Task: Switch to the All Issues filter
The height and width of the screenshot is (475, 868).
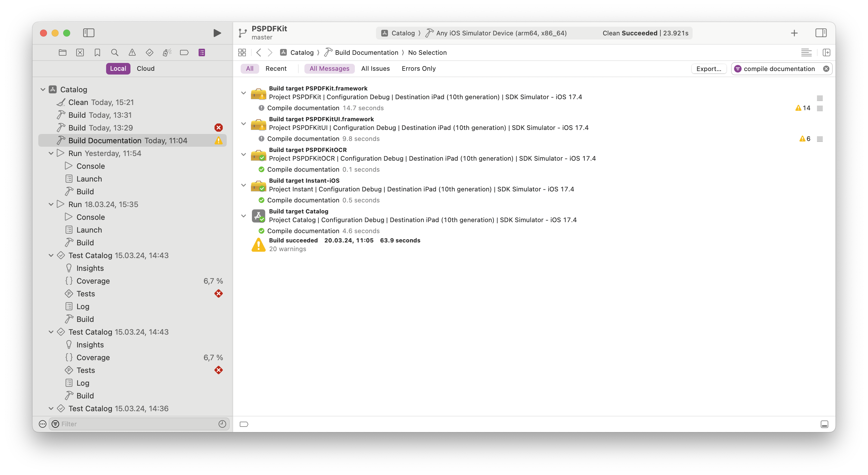Action: [375, 68]
